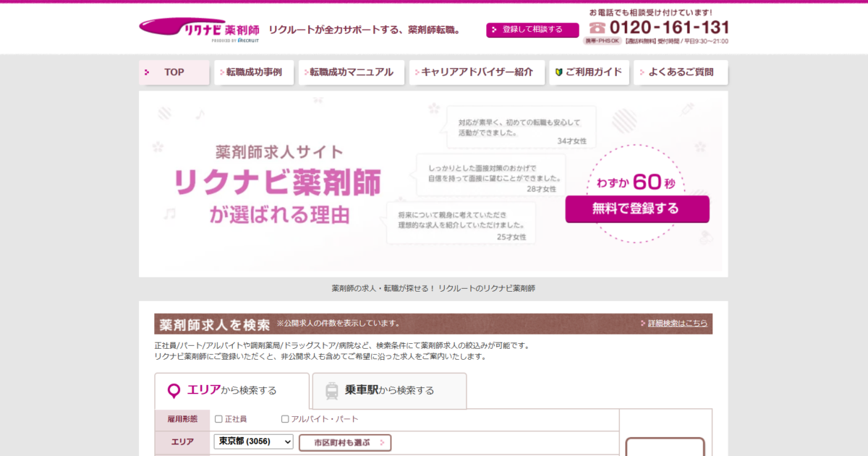Click the telephone icon beside the phone number
Image resolution: width=868 pixels, height=456 pixels.
tap(597, 28)
